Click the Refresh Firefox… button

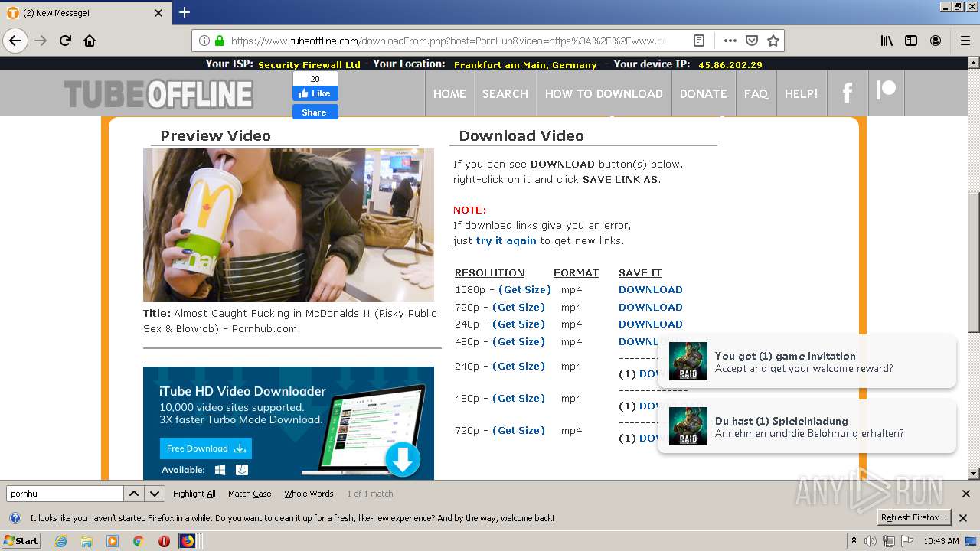(x=914, y=517)
